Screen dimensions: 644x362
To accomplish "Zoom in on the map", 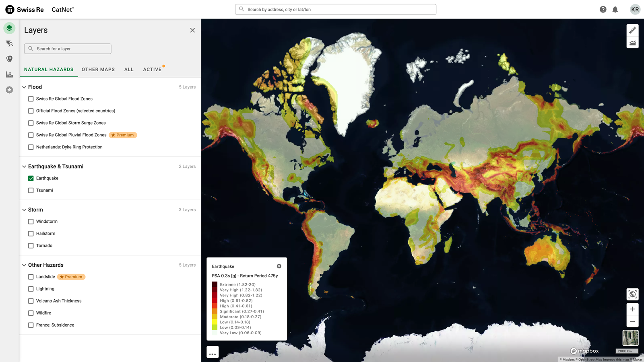I will (632, 309).
